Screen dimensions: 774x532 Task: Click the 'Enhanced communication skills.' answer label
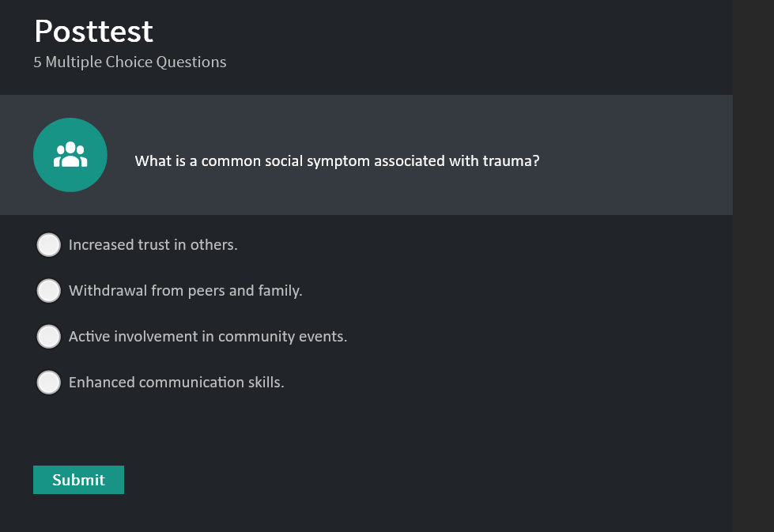176,383
